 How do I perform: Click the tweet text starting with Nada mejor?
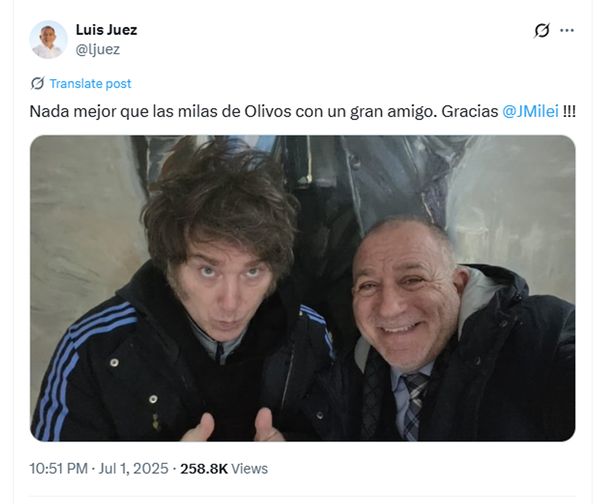point(302,112)
